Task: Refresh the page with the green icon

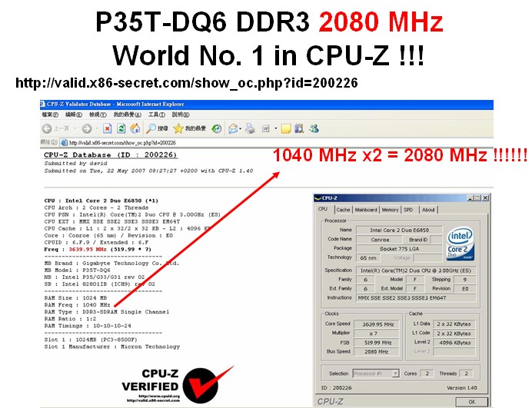Action: (121, 128)
